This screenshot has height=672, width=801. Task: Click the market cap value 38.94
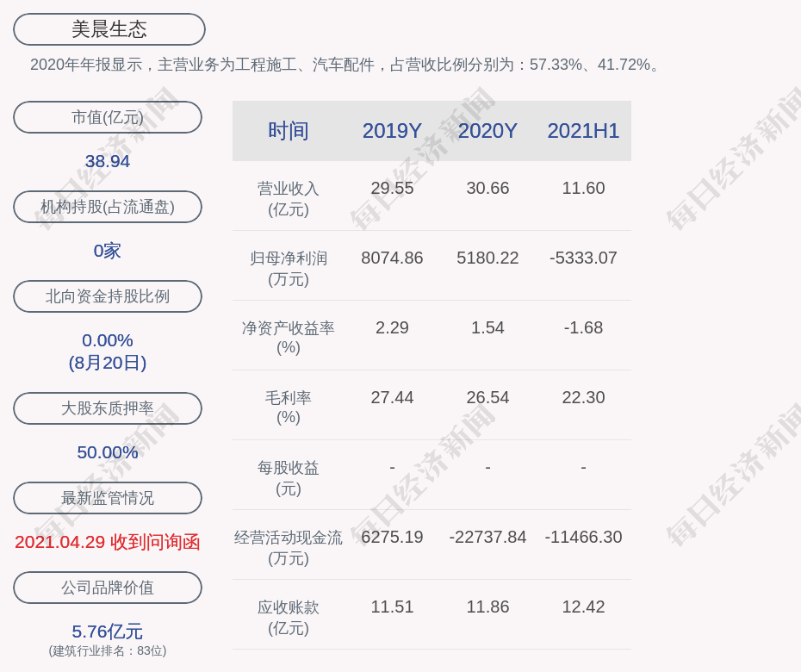click(108, 161)
